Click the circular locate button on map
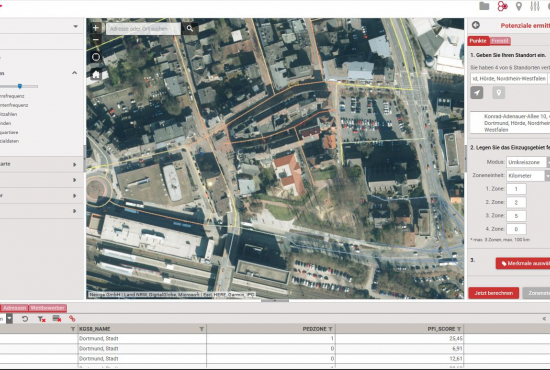Viewport: 550px width, 370px height. [x=96, y=57]
